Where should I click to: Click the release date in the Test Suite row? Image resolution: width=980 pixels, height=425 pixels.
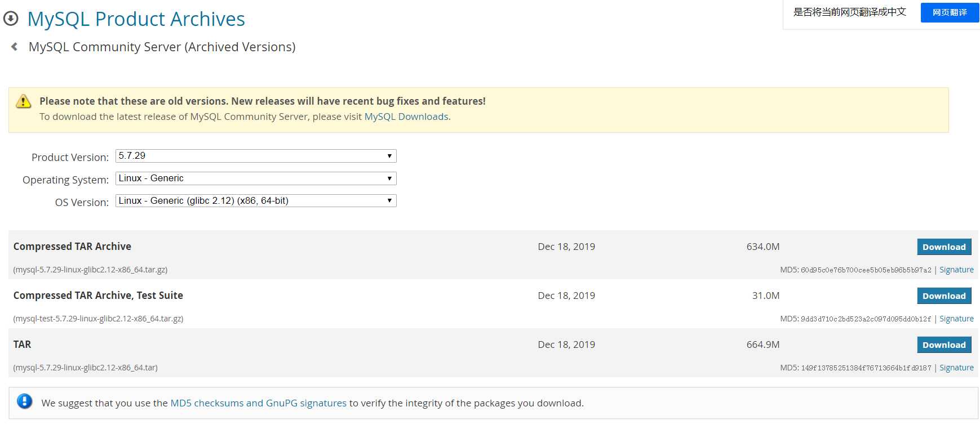coord(566,296)
